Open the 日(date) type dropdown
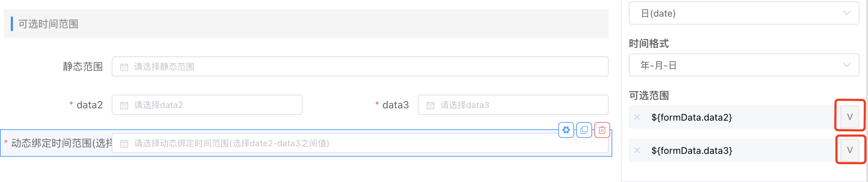 tap(744, 13)
